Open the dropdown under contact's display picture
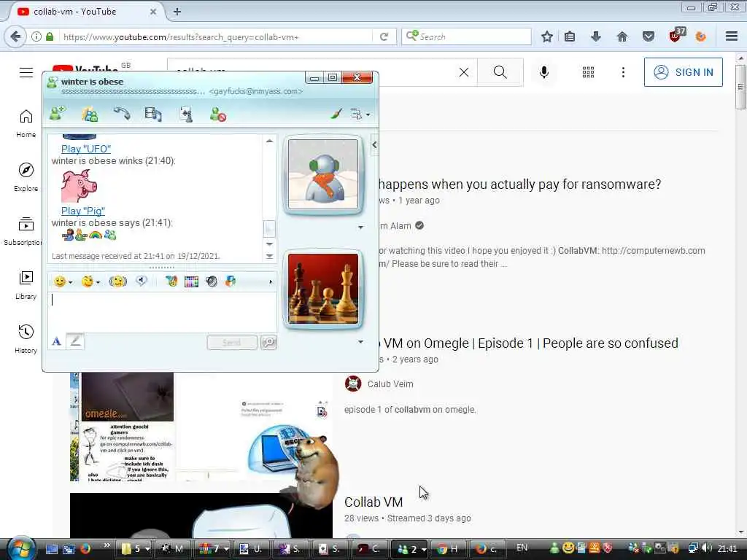747x560 pixels. 360,227
